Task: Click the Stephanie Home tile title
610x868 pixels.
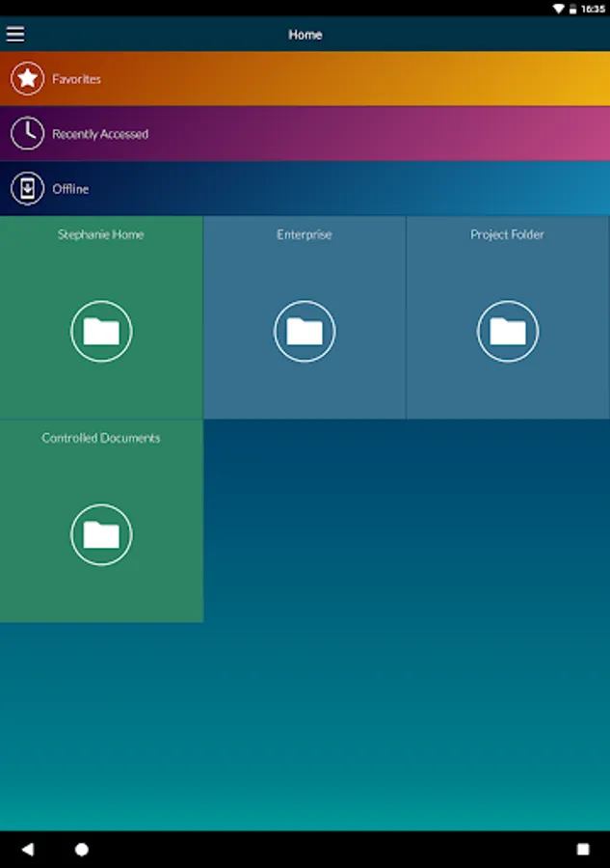Action: pos(100,234)
